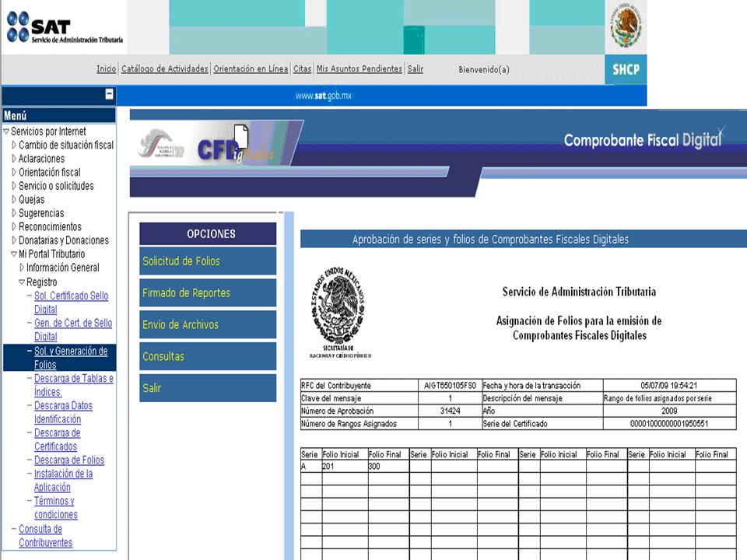Go to Inicio in the top navigation
747x560 pixels.
pos(107,69)
